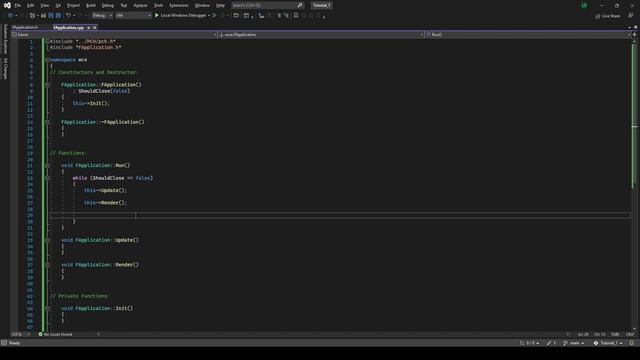
Task: Open the Tutorial_1 repository selector
Action: coord(608,343)
